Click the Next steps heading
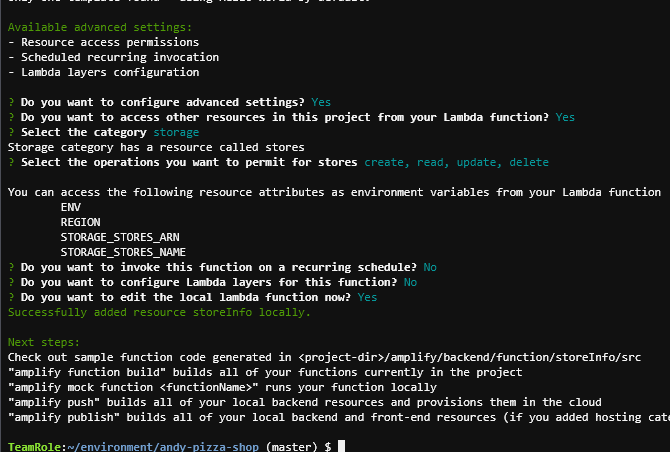670x452 pixels. pos(40,342)
